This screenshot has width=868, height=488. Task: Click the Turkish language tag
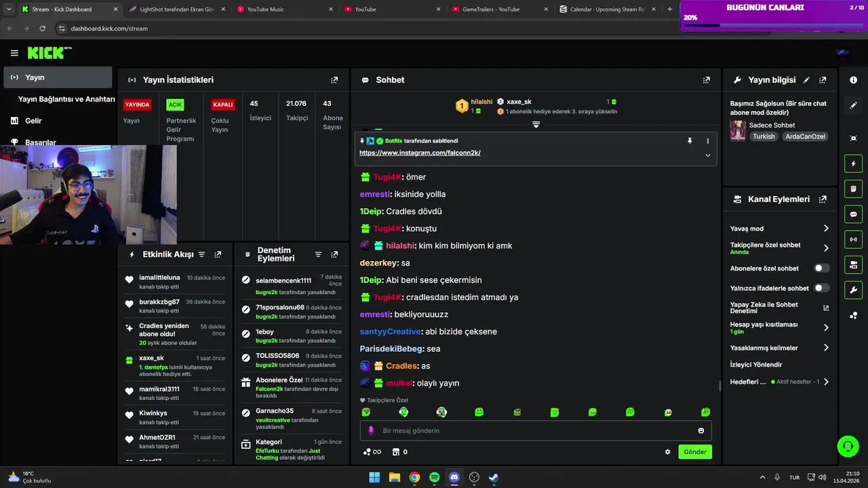(764, 136)
